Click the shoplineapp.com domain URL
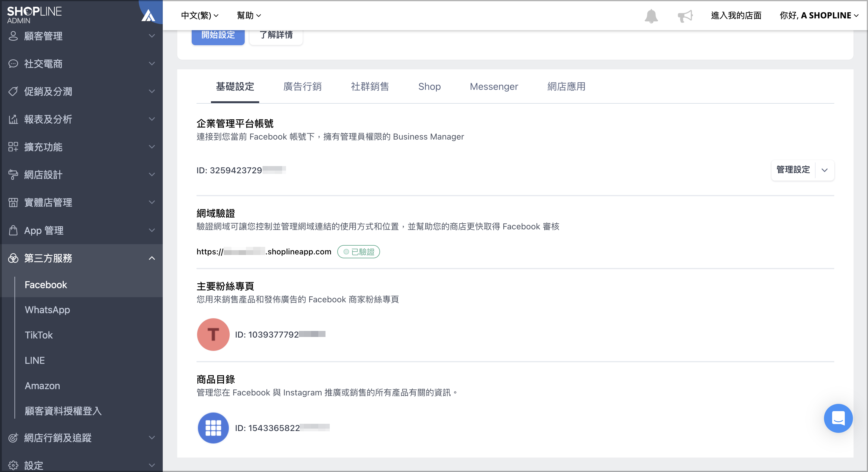 point(264,252)
